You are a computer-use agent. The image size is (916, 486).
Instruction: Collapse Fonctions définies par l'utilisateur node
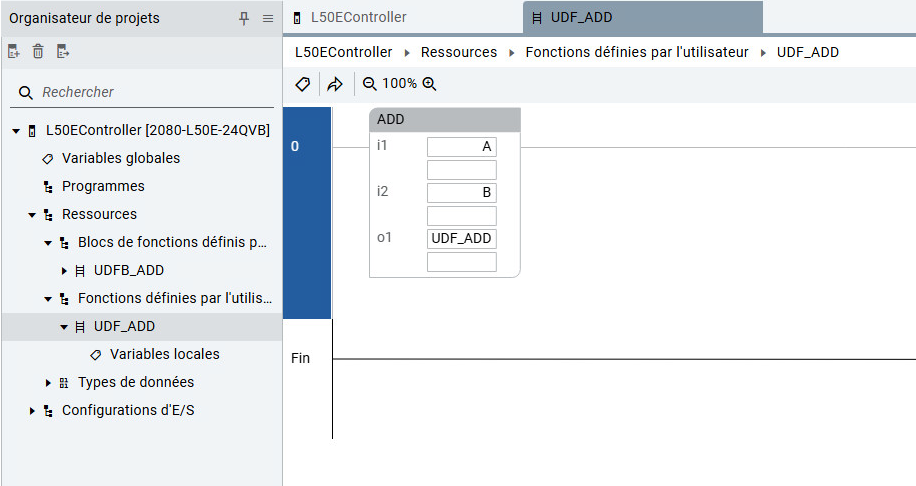48,299
